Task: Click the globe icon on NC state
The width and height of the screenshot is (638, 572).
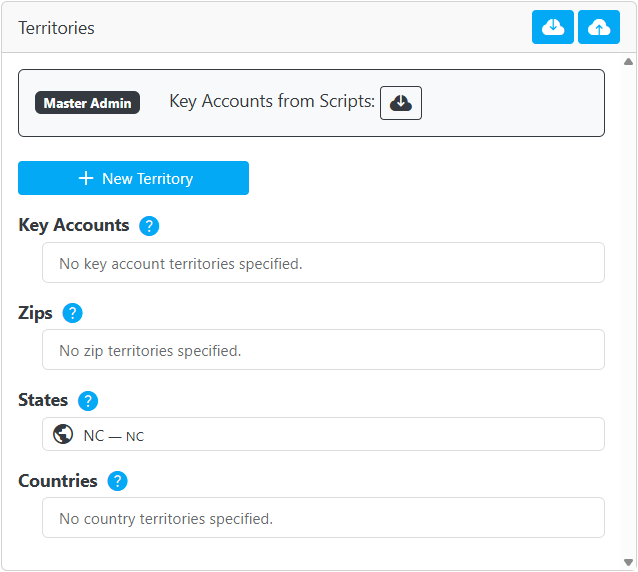Action: [x=63, y=435]
